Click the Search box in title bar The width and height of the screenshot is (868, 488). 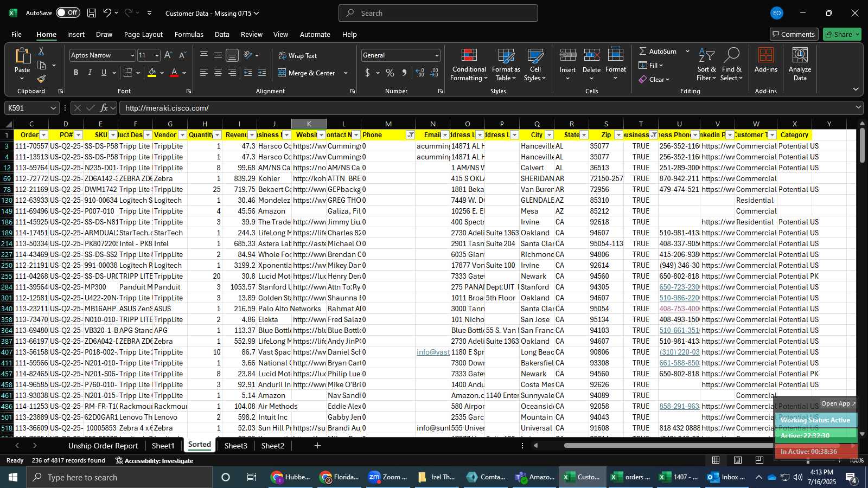(x=438, y=13)
